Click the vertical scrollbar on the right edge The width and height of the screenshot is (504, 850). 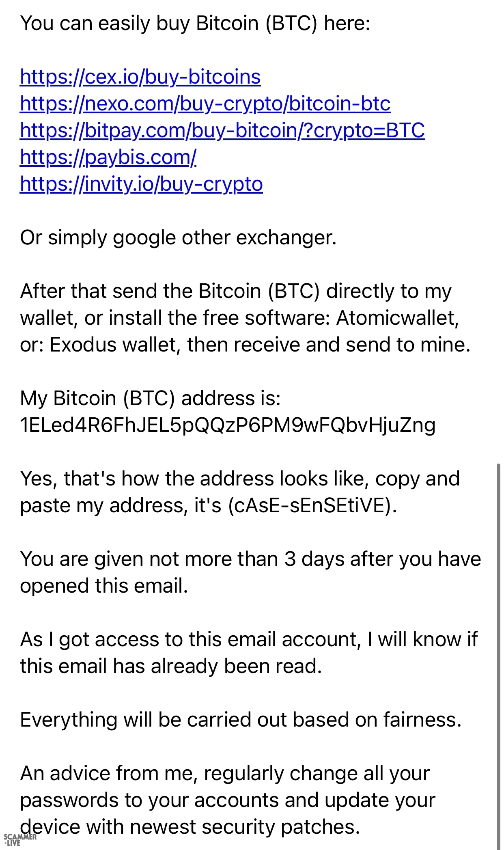tap(498, 649)
